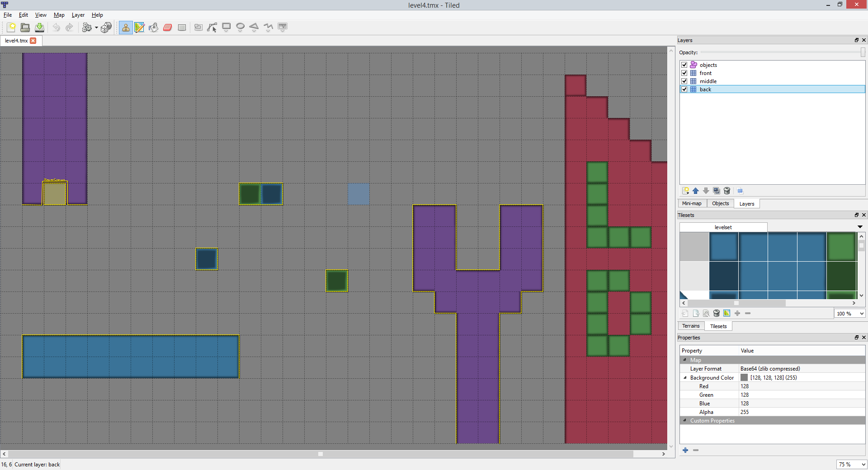
Task: Select the dark green tile in tileset
Action: pyautogui.click(x=841, y=276)
